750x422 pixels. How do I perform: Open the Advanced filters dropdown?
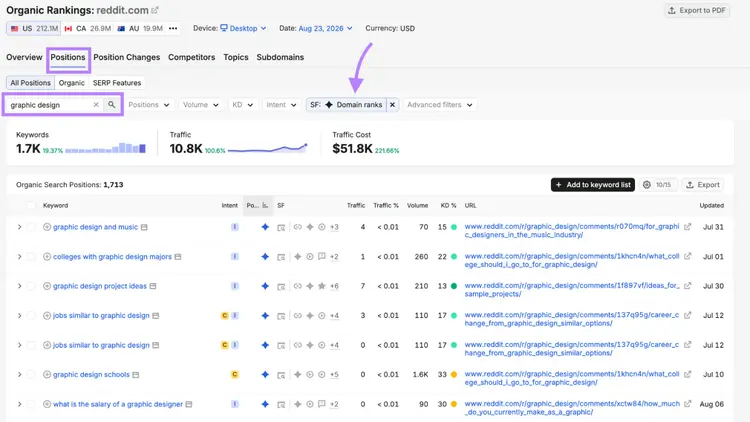440,105
